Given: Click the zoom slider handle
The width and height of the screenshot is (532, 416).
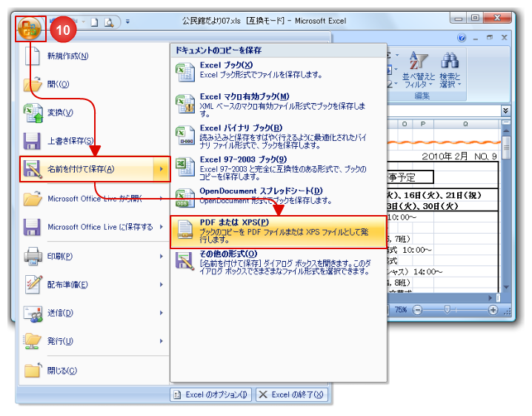Looking at the screenshot, I should [448, 309].
